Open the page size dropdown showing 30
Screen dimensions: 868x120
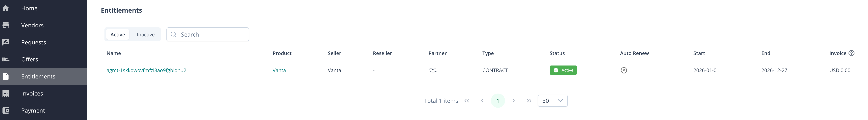click(x=552, y=100)
